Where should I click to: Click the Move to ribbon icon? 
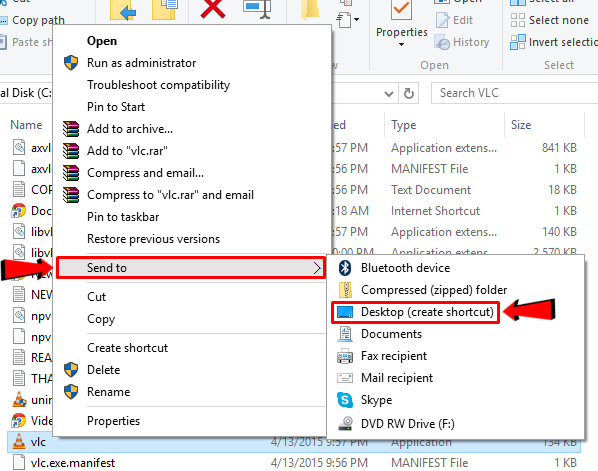tap(123, 10)
